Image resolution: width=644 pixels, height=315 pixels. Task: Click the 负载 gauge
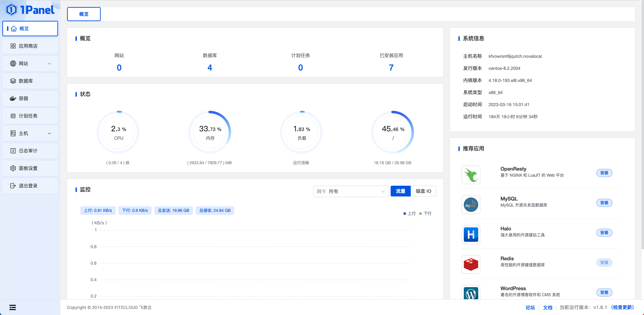point(301,132)
